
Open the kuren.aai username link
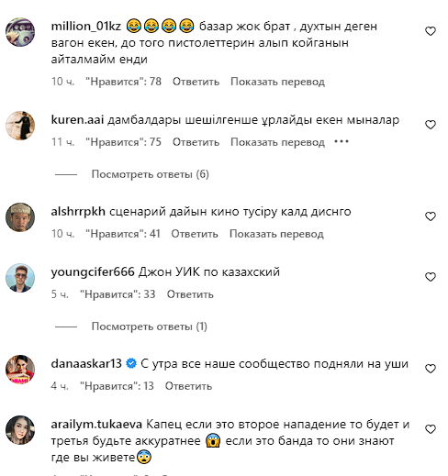[77, 119]
